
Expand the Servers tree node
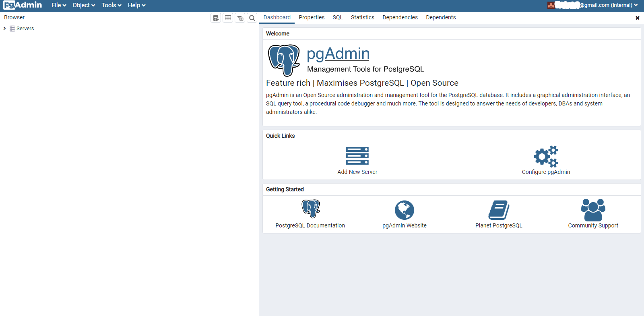click(x=4, y=29)
